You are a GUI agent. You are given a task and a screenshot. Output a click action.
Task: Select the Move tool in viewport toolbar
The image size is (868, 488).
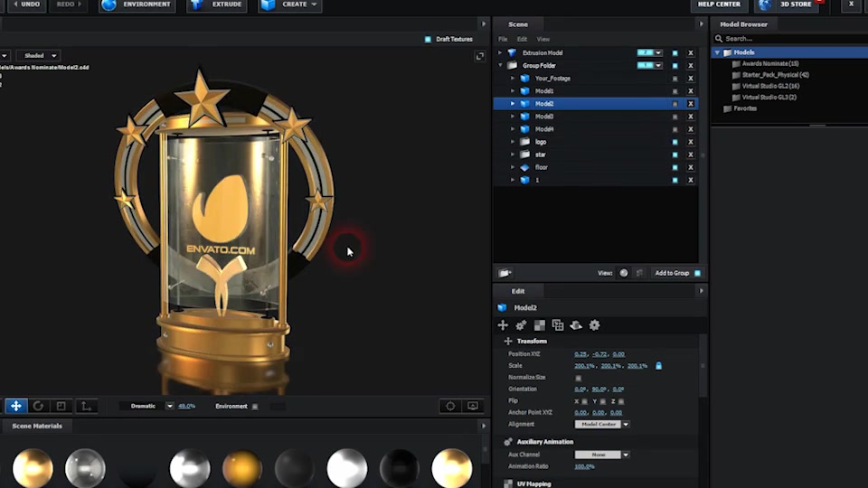[x=16, y=406]
